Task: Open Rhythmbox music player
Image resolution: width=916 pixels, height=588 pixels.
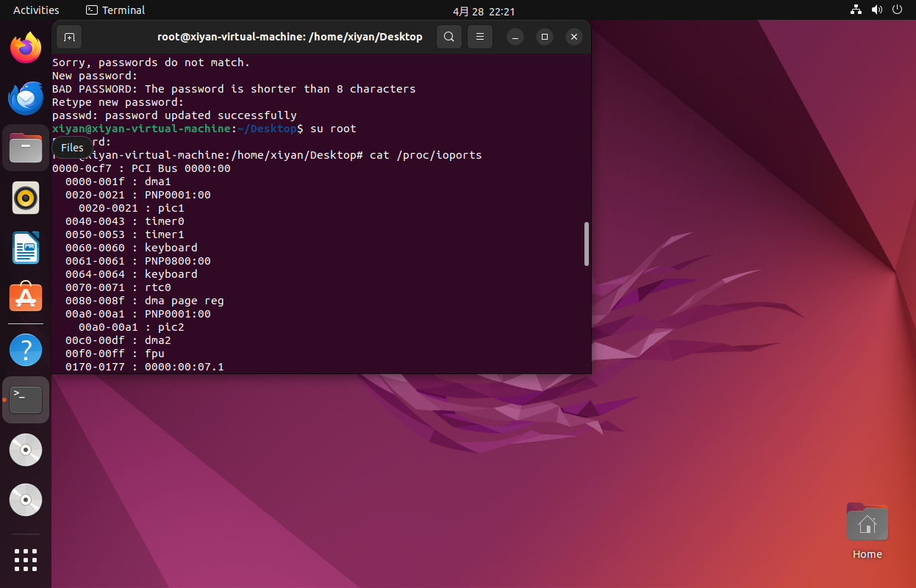Action: click(26, 198)
